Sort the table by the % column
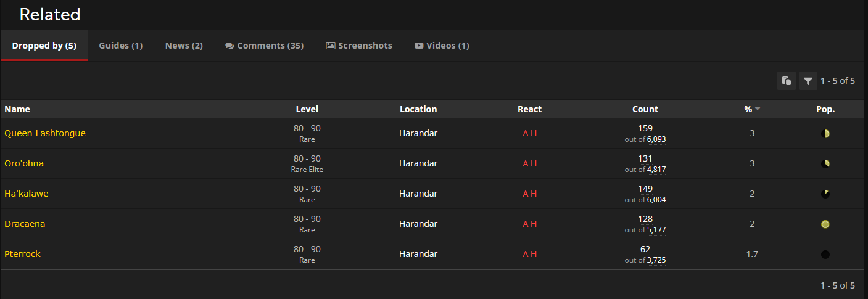Screen dimensions: 868x299 pos(752,109)
